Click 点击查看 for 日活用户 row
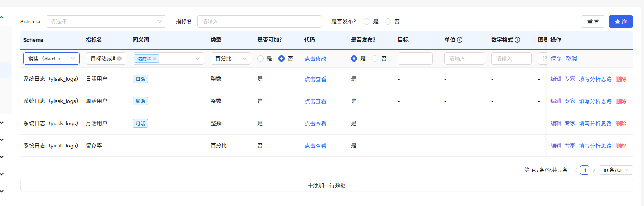 coord(315,79)
